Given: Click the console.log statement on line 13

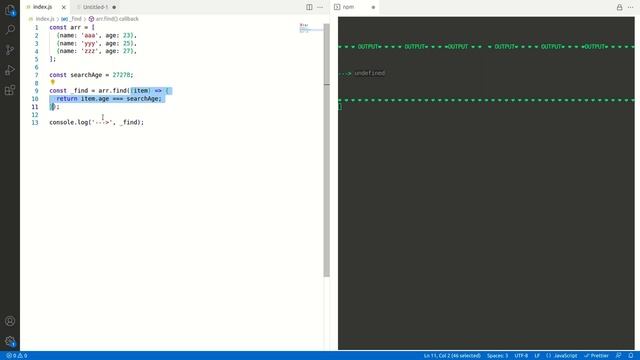Looking at the screenshot, I should tap(97, 122).
